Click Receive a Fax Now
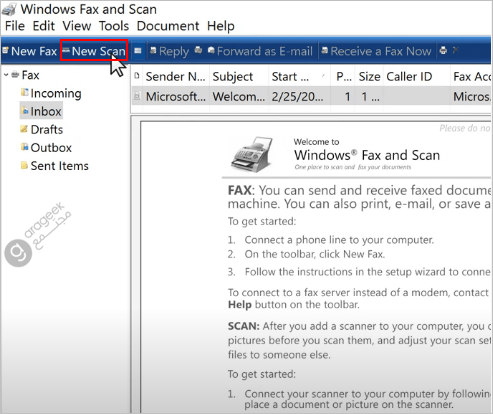Image resolution: width=493 pixels, height=414 pixels. coord(377,51)
